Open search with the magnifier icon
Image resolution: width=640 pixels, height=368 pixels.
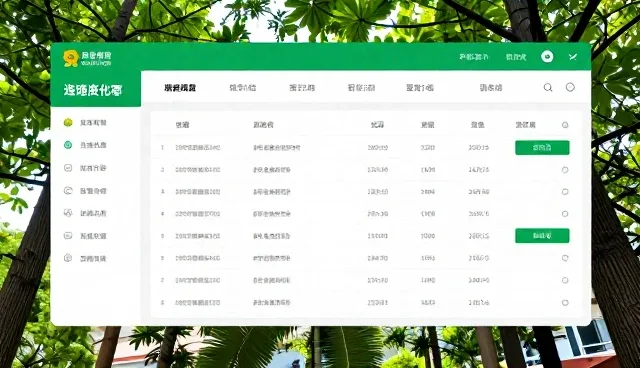coord(548,87)
